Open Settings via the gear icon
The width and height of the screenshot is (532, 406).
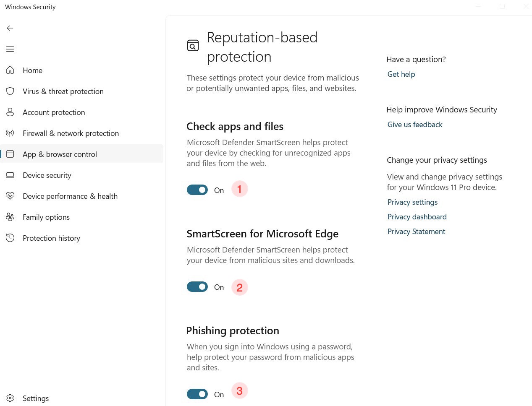click(10, 398)
